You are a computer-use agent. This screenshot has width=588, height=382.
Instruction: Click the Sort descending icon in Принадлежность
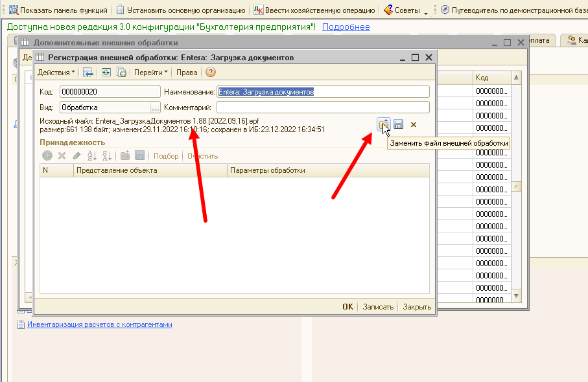pos(107,155)
